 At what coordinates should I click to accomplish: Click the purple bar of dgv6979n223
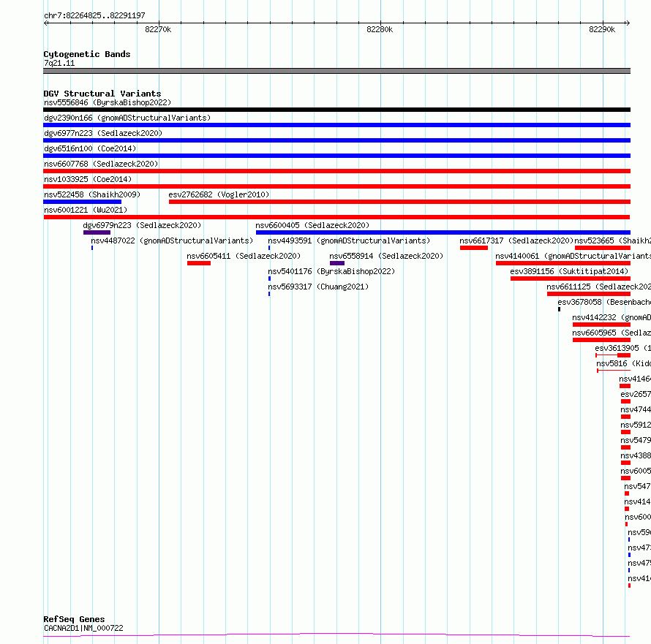97,232
